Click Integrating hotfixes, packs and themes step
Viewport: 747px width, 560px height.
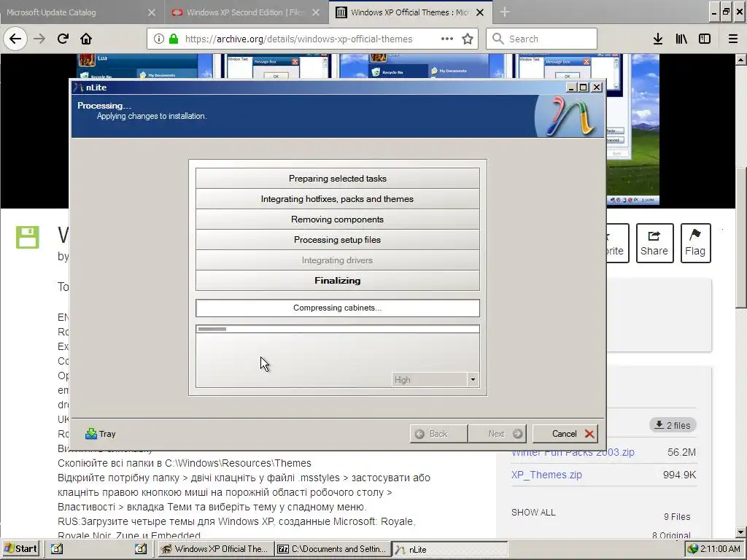pyautogui.click(x=337, y=198)
